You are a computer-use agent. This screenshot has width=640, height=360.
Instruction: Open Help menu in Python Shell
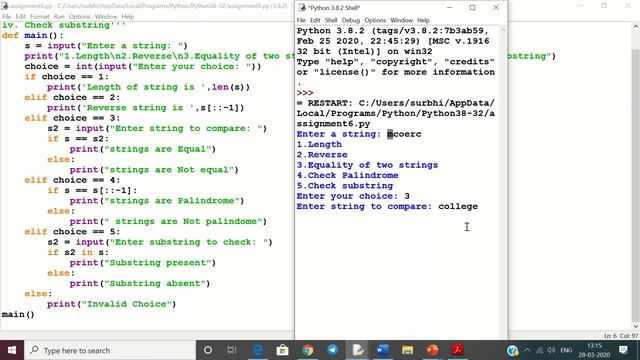click(x=423, y=20)
